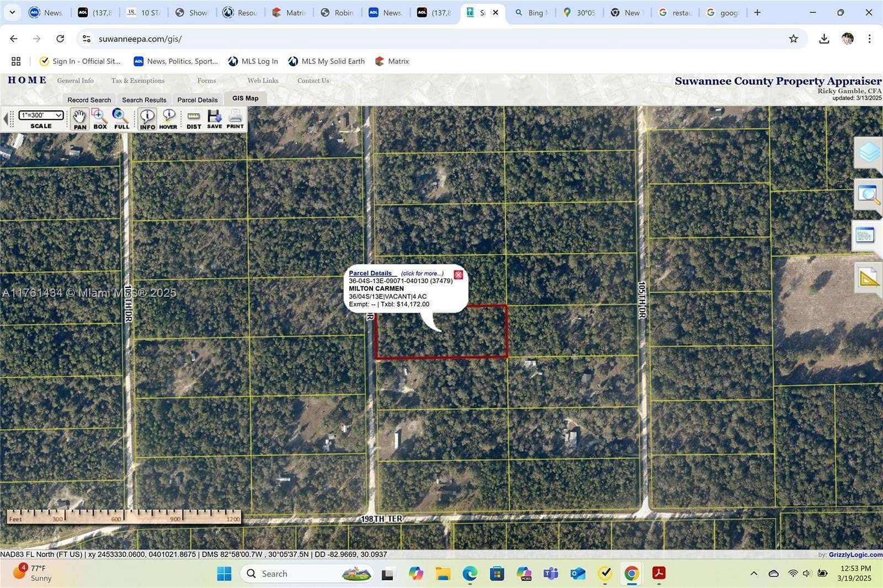Open the distance measurement DIST tool

193,118
